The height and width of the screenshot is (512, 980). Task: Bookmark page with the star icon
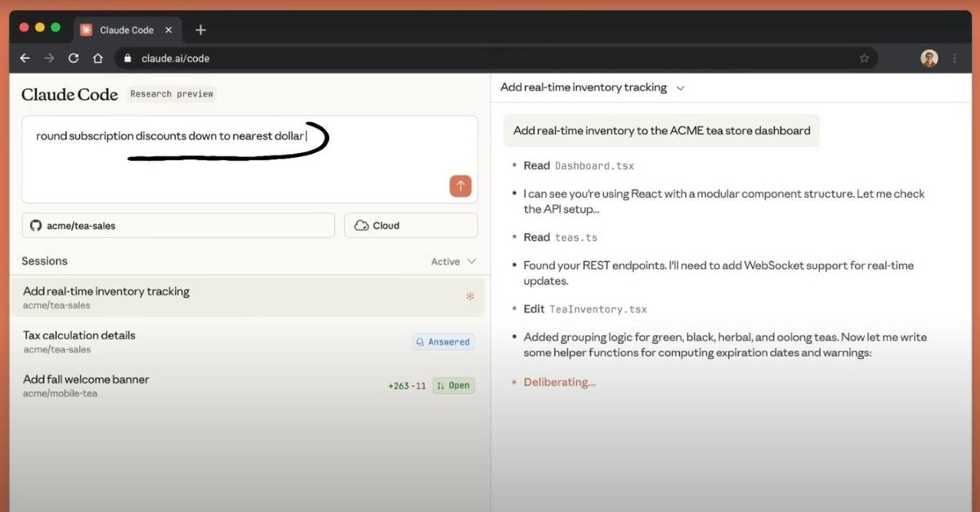pyautogui.click(x=865, y=58)
